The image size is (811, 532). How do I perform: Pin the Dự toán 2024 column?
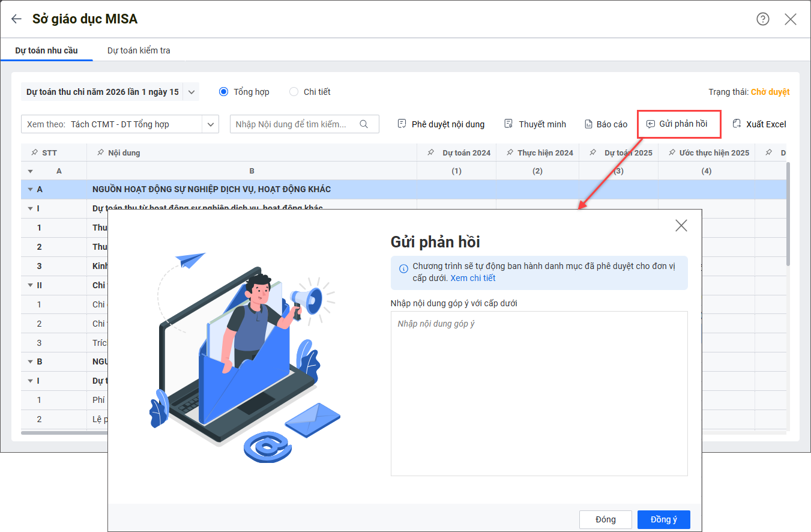pyautogui.click(x=431, y=153)
